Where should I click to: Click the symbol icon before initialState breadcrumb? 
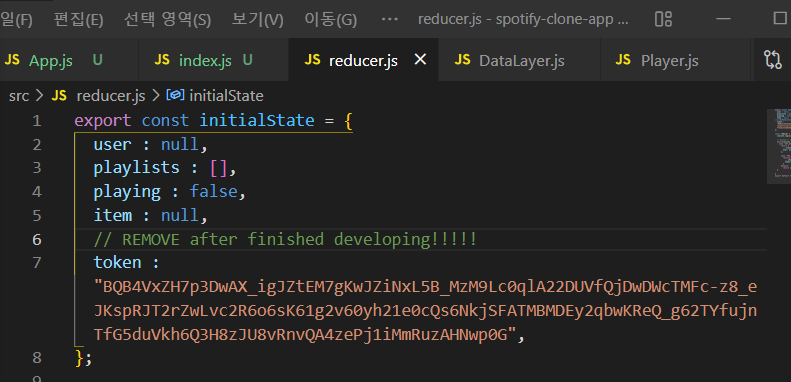[x=176, y=95]
